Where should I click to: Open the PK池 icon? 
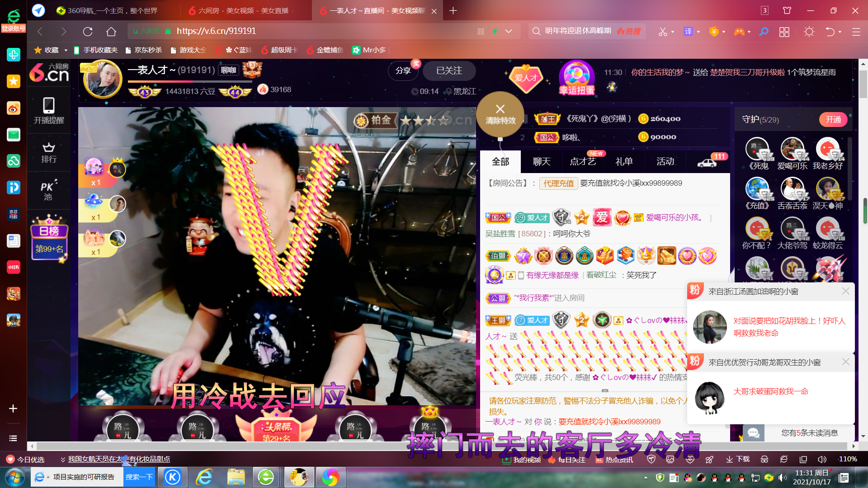pyautogui.click(x=48, y=190)
